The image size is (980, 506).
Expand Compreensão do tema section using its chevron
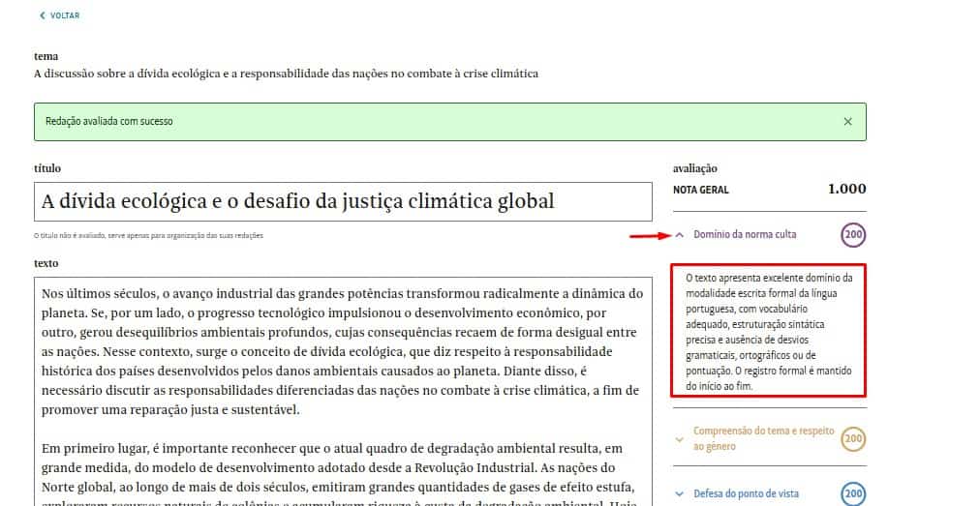(x=680, y=439)
